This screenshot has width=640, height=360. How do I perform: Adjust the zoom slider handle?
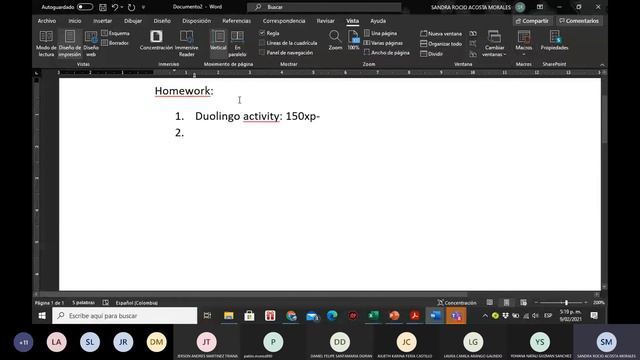pyautogui.click(x=566, y=302)
